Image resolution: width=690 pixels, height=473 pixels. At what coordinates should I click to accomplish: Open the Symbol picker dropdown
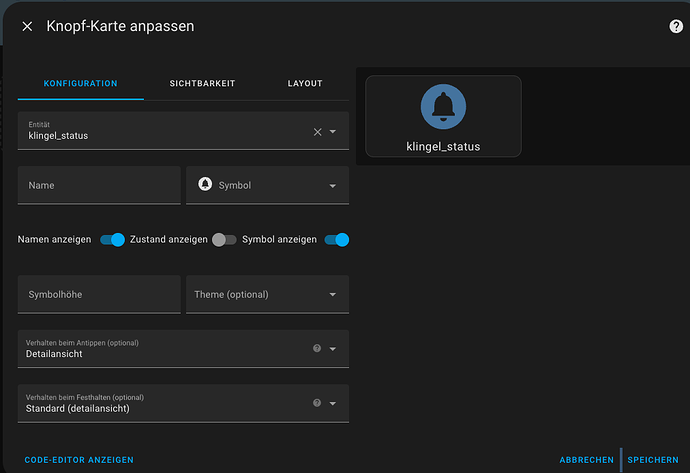(x=333, y=186)
